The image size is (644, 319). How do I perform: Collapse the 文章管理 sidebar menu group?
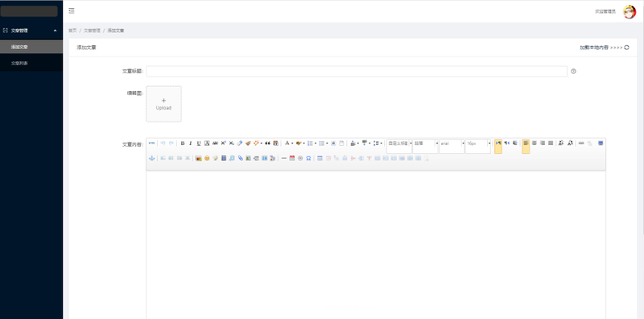point(31,31)
